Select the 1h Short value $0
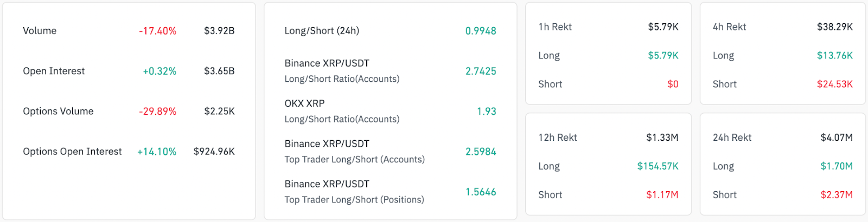This screenshot has width=868, height=222. tap(673, 84)
